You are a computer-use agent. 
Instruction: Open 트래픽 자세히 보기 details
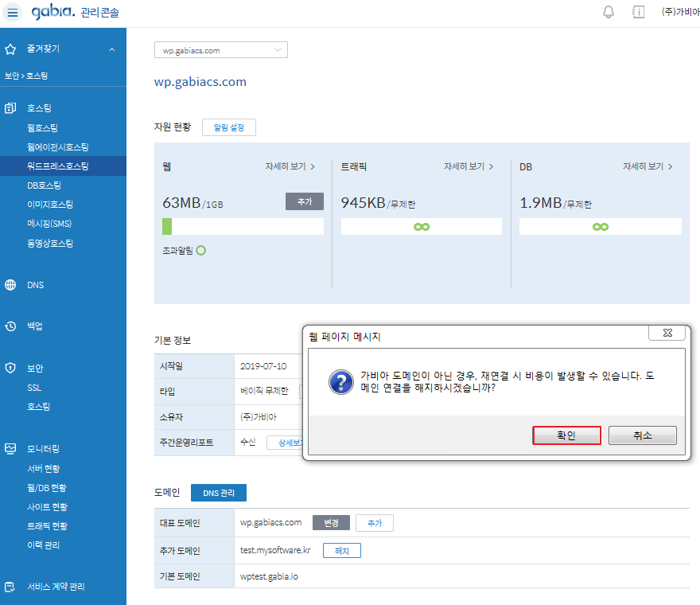click(469, 166)
